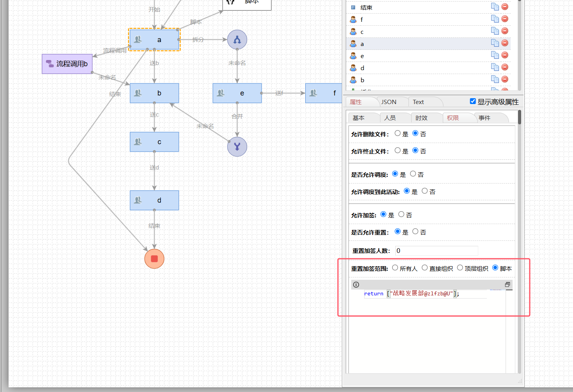The image size is (573, 392).
Task: Open the 事件 tab
Action: click(x=484, y=118)
